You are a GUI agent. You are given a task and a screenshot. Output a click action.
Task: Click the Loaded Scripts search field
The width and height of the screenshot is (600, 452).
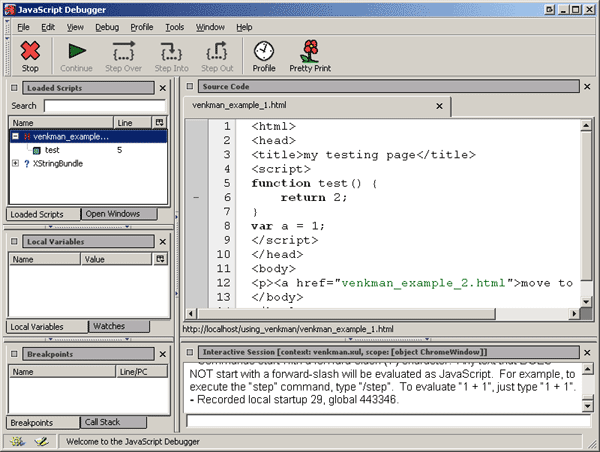105,106
